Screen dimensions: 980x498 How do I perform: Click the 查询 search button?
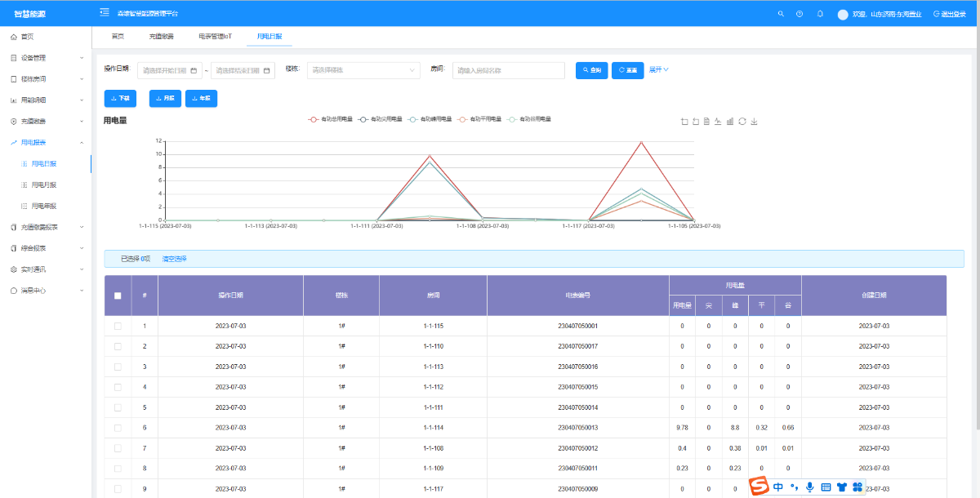pos(592,71)
